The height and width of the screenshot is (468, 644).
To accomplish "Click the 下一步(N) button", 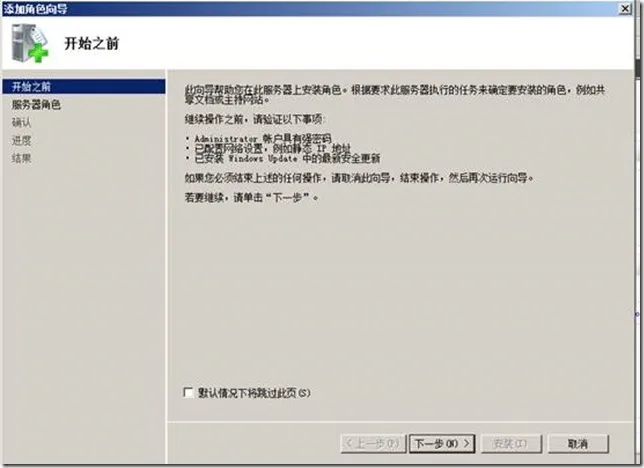I will click(442, 444).
